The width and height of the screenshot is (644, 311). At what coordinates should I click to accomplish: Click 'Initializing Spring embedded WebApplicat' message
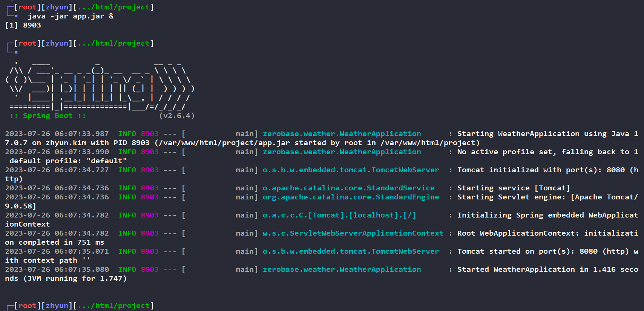click(548, 215)
